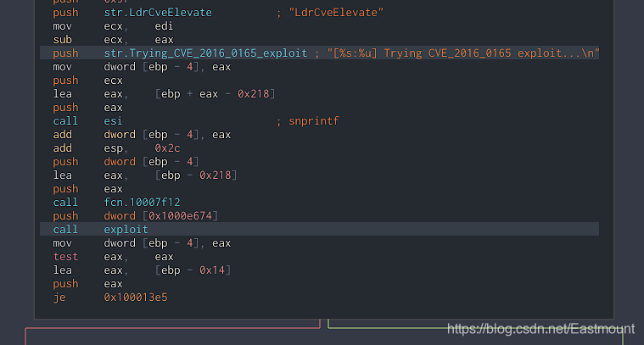644x345 pixels.
Task: Select the 'lea eax, [ebp - 0x14]' line
Action: (142, 270)
